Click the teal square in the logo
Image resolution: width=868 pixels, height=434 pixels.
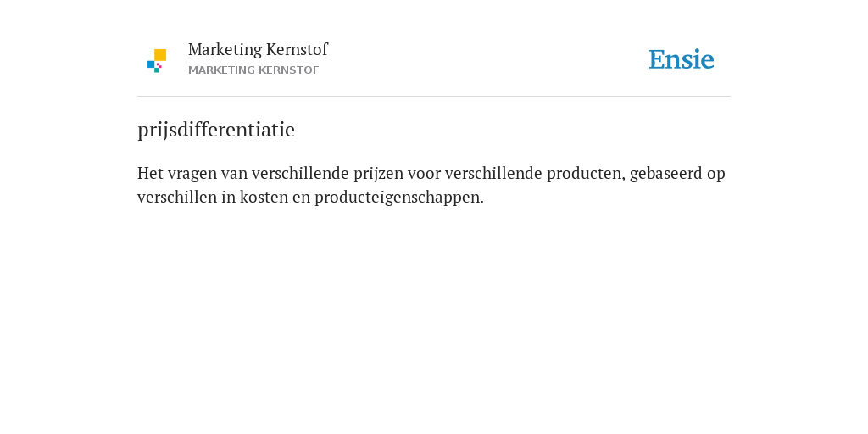click(x=157, y=70)
